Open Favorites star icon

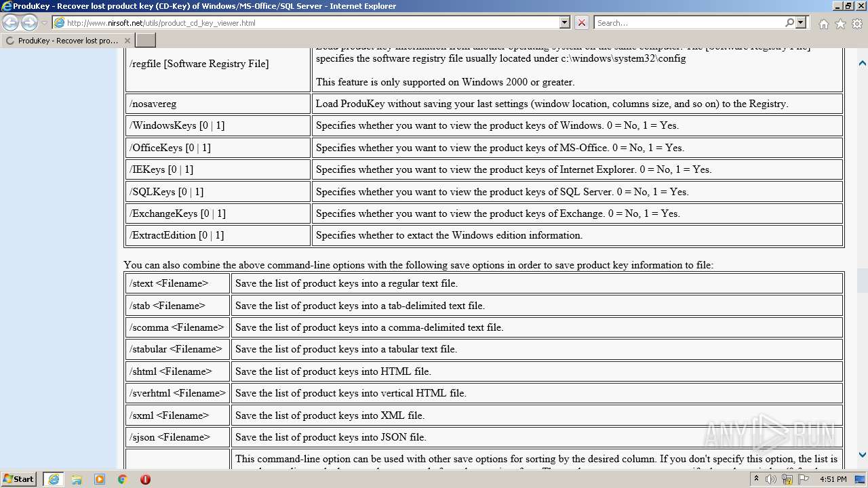(x=840, y=24)
